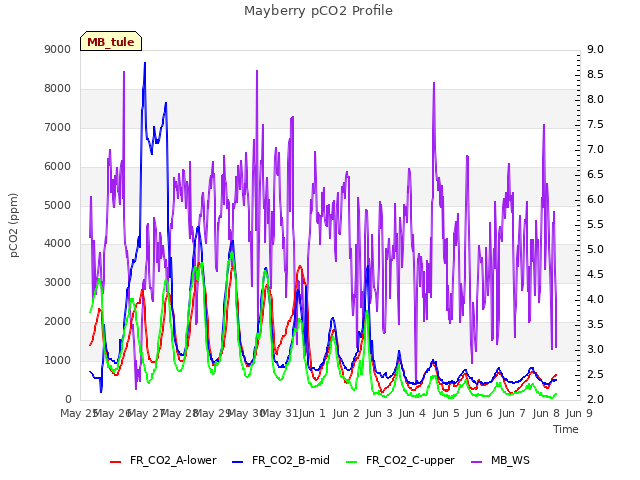
Task: Click the chart title Mayberry pCO2 Profile
Action: 318,11
